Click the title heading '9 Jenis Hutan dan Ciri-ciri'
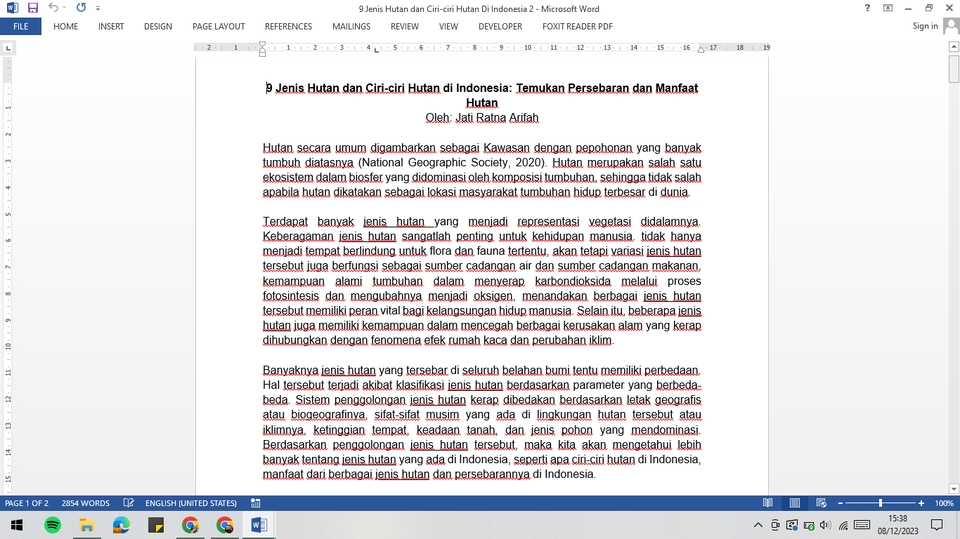The image size is (960, 539). click(x=353, y=88)
